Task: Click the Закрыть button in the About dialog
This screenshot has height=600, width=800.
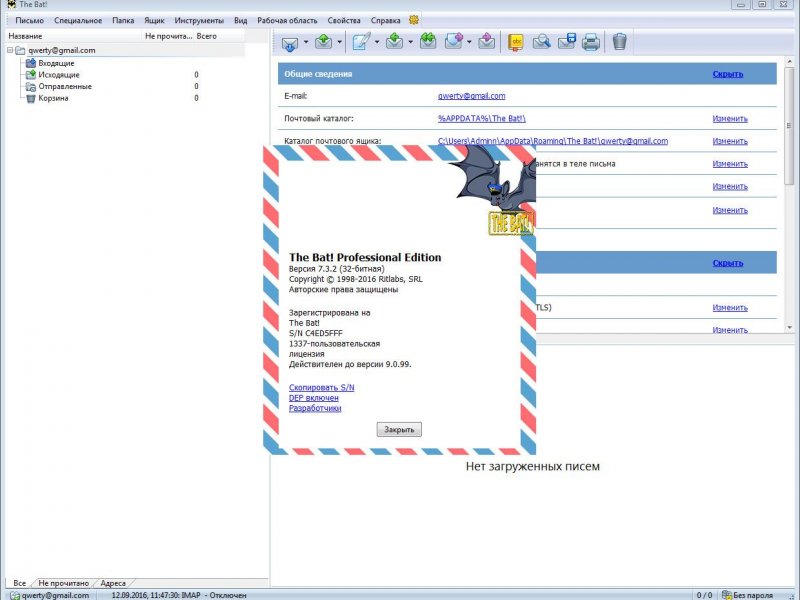Action: click(399, 430)
